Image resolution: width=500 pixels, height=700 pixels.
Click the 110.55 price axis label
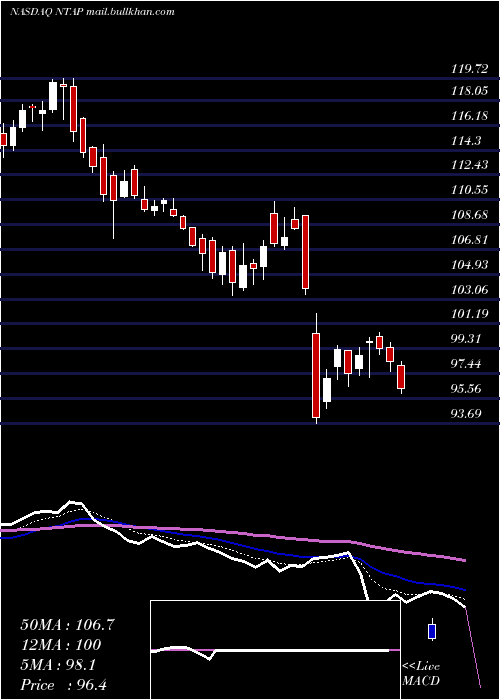(x=469, y=190)
